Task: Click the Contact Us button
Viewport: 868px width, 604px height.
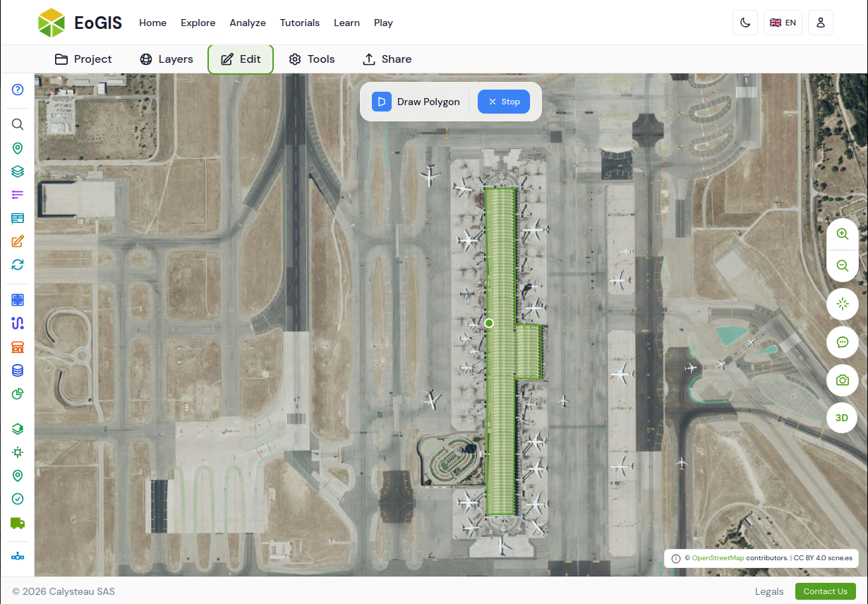Action: tap(826, 591)
